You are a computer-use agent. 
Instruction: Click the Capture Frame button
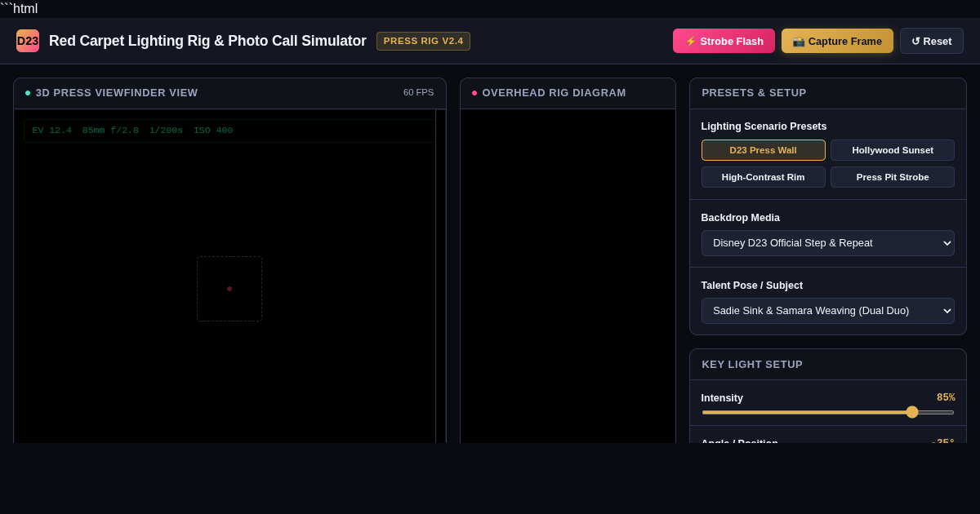pyautogui.click(x=837, y=41)
